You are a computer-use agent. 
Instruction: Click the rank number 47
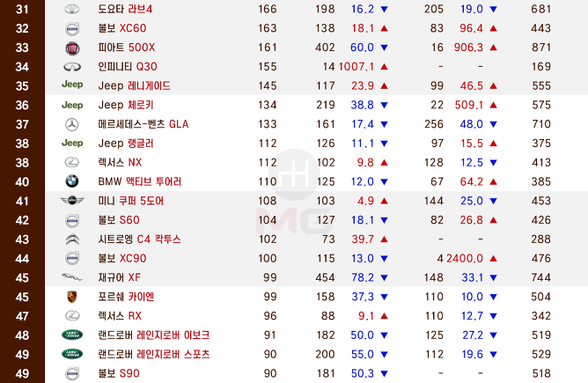22,316
